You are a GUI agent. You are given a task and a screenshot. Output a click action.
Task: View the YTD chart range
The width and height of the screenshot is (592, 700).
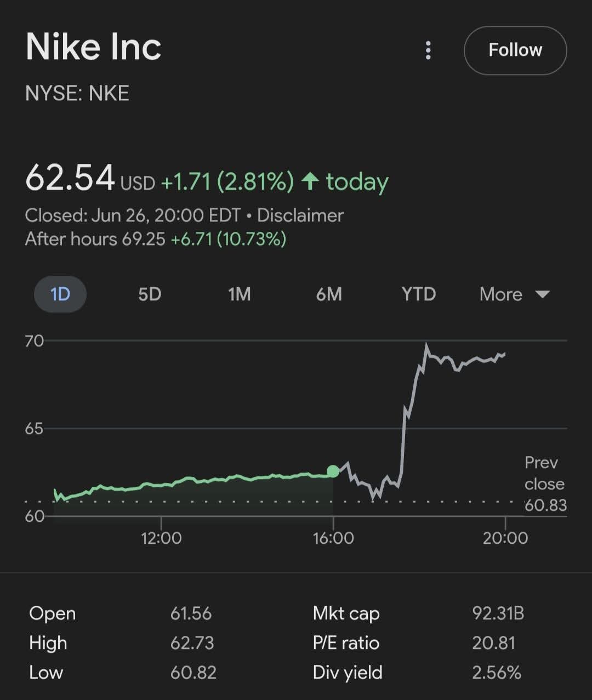tap(419, 294)
